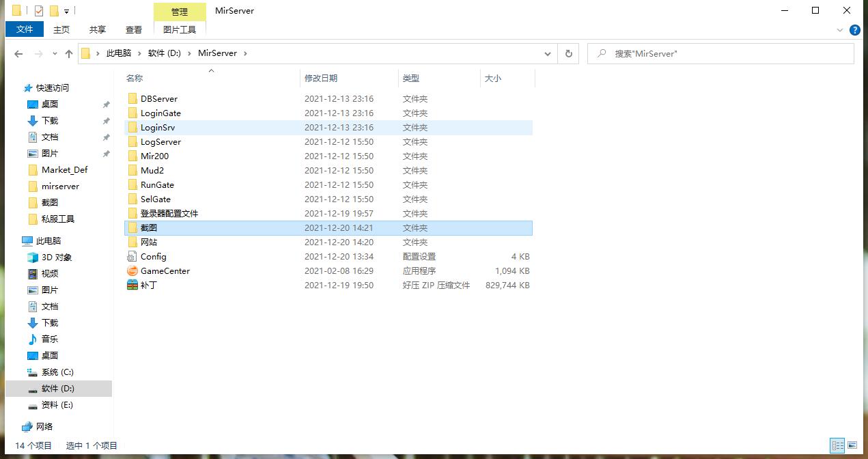Select the 补丁 ZIP archive icon

[x=132, y=286]
